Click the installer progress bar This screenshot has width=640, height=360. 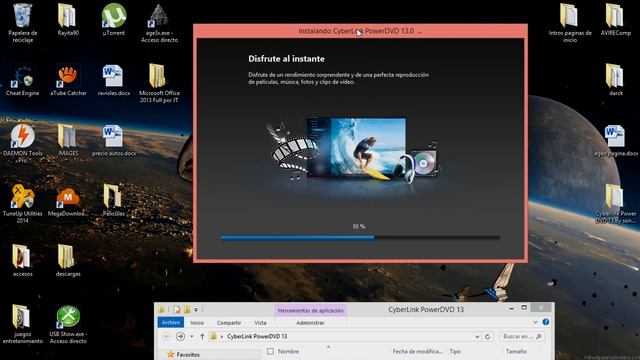(x=359, y=237)
